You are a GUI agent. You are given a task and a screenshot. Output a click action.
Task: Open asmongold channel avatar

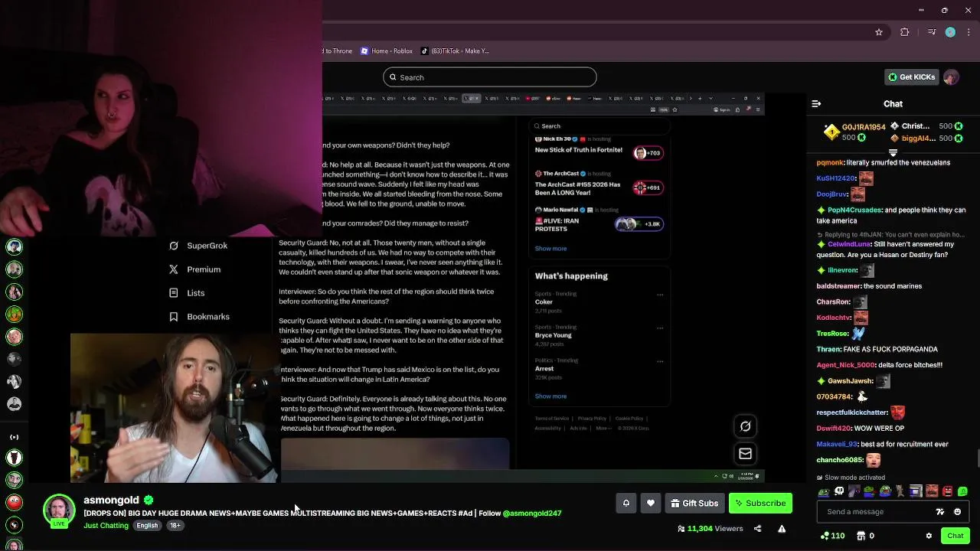click(x=59, y=510)
